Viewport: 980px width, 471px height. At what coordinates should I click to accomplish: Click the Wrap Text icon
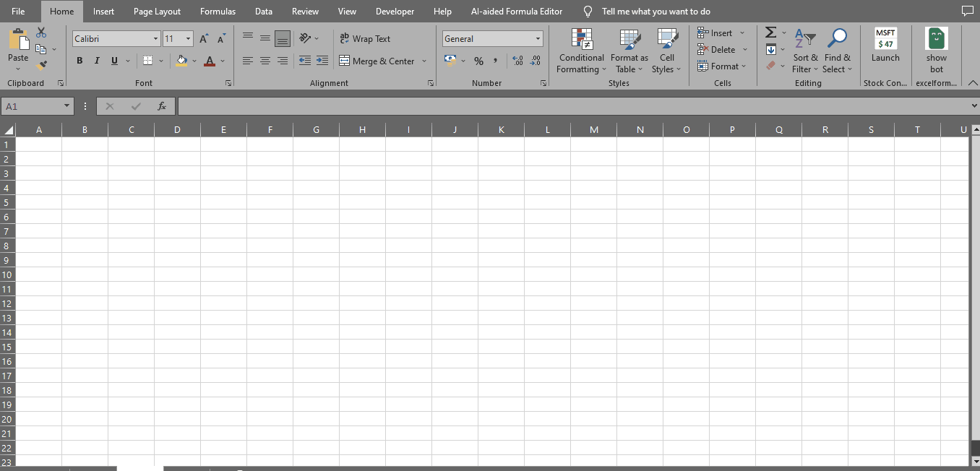point(345,38)
